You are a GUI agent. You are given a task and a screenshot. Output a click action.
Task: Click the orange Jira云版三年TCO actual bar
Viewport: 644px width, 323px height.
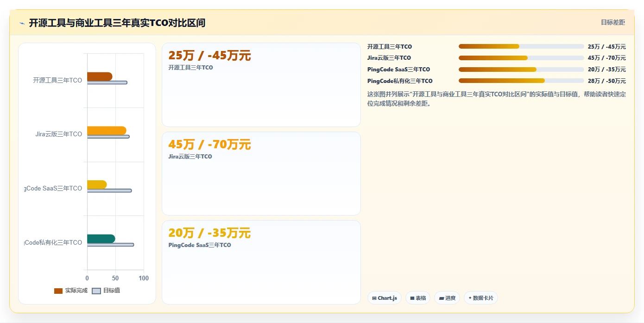pos(107,131)
